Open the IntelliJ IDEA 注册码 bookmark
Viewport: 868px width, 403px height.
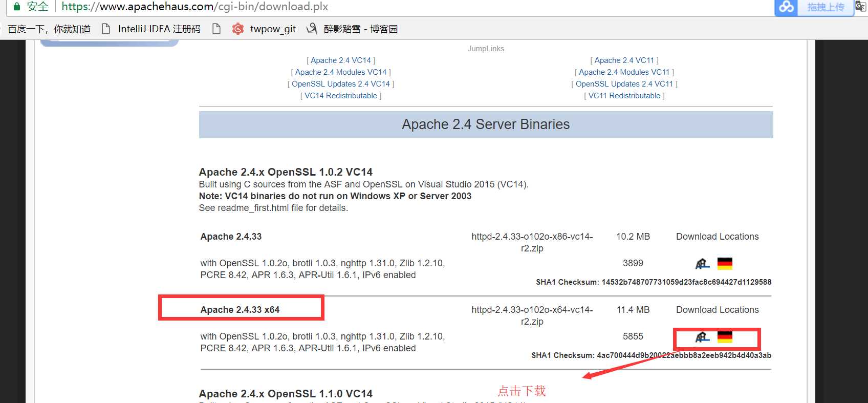151,29
